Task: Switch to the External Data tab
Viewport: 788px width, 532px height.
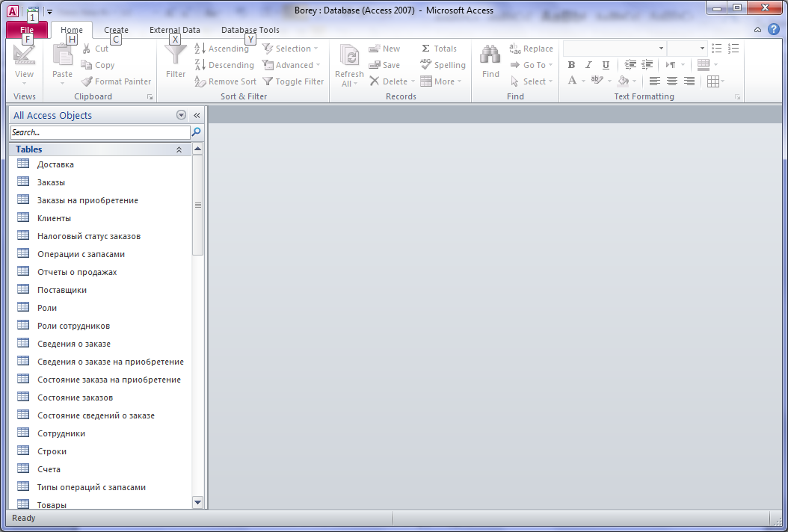Action: (x=174, y=30)
